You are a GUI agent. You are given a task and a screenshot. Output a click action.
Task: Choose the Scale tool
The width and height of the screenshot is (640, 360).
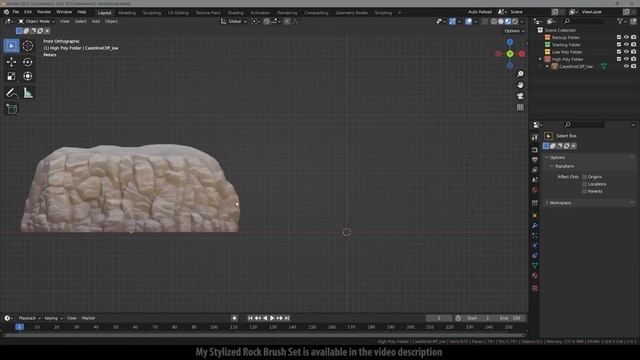[x=11, y=76]
